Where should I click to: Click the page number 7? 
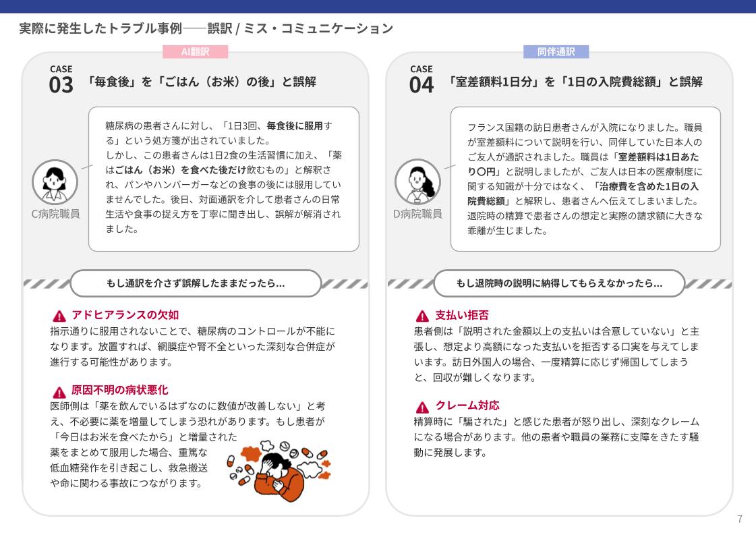740,519
